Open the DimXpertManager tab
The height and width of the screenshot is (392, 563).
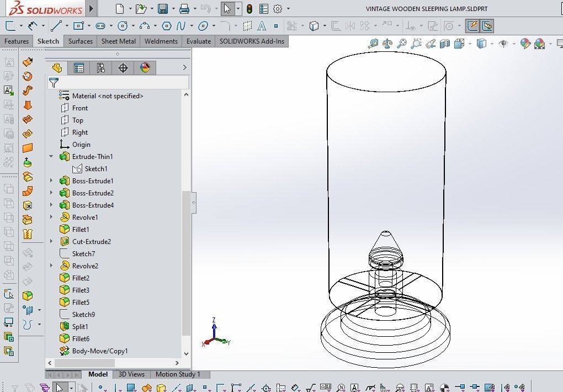123,67
